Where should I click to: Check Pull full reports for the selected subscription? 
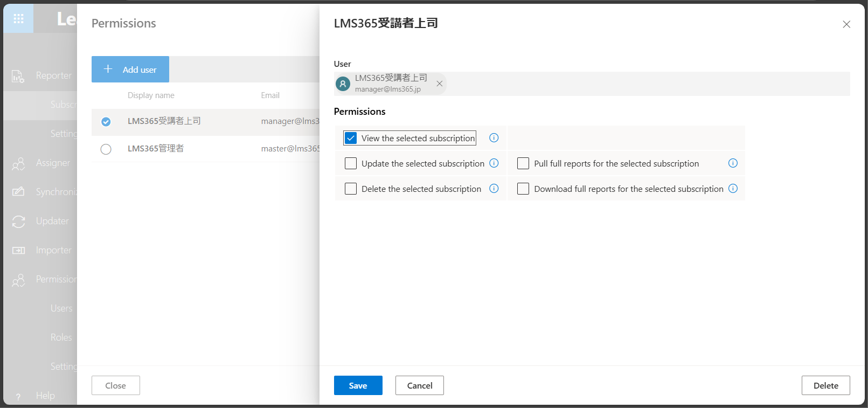point(523,163)
